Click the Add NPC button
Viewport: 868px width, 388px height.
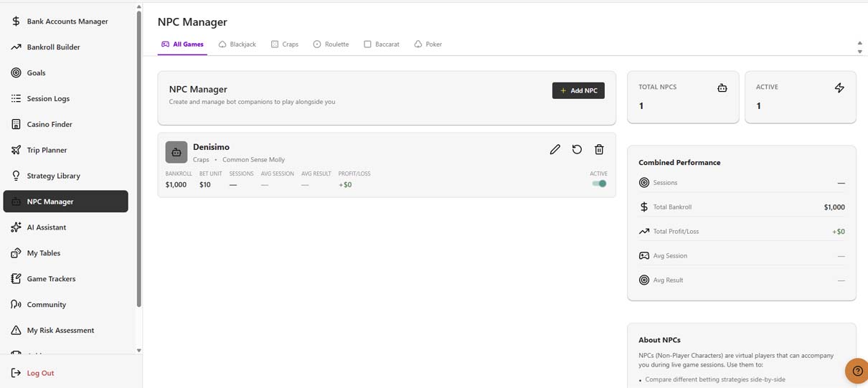[578, 90]
